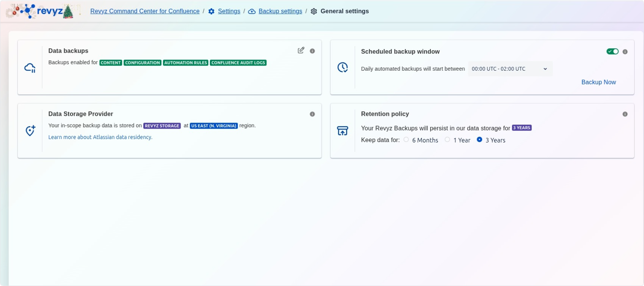
Task: Click the clock icon in Scheduled backup window
Action: tap(343, 68)
